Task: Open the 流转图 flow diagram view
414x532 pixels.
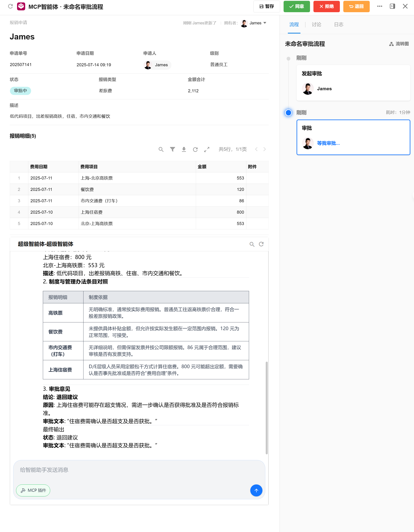Action: coord(399,44)
